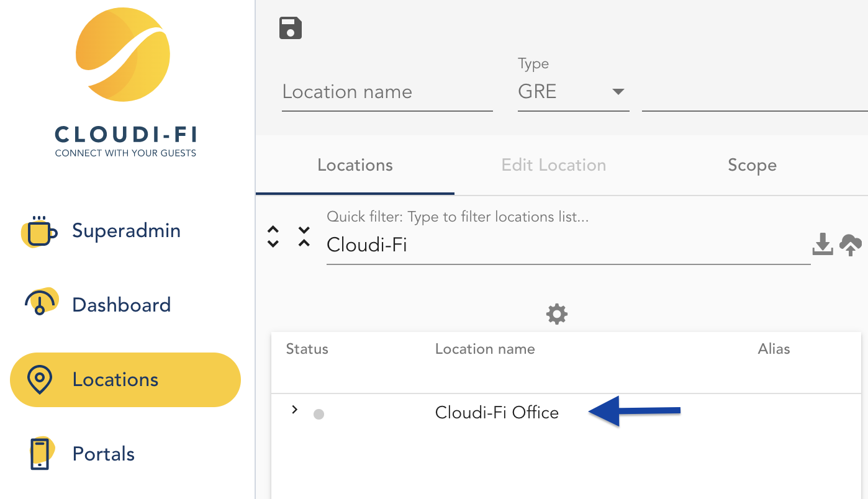This screenshot has width=868, height=499.
Task: Click the CONNECT WITH YOUR GUESTS tagline
Action: pyautogui.click(x=125, y=153)
